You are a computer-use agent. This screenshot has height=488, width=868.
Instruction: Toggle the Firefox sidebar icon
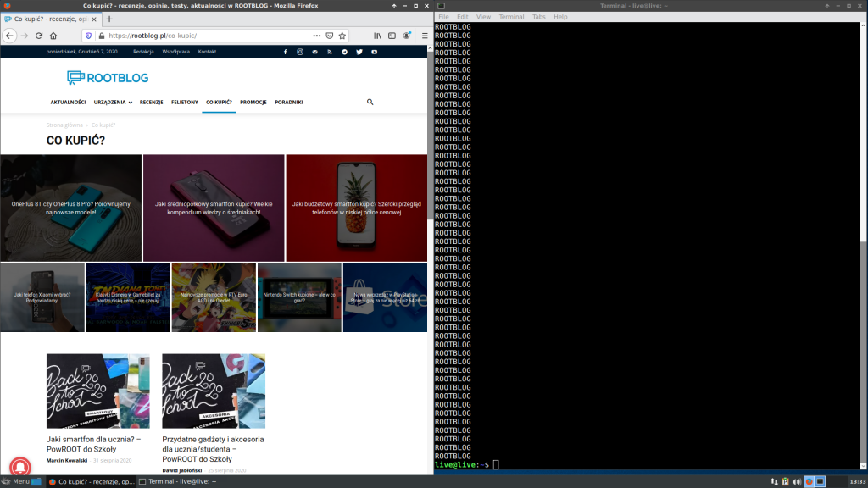click(390, 36)
